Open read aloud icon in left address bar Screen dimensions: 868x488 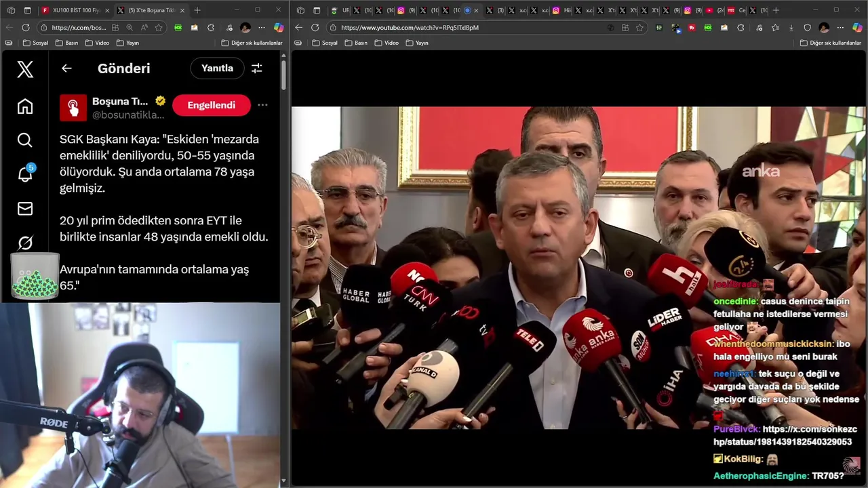(144, 28)
